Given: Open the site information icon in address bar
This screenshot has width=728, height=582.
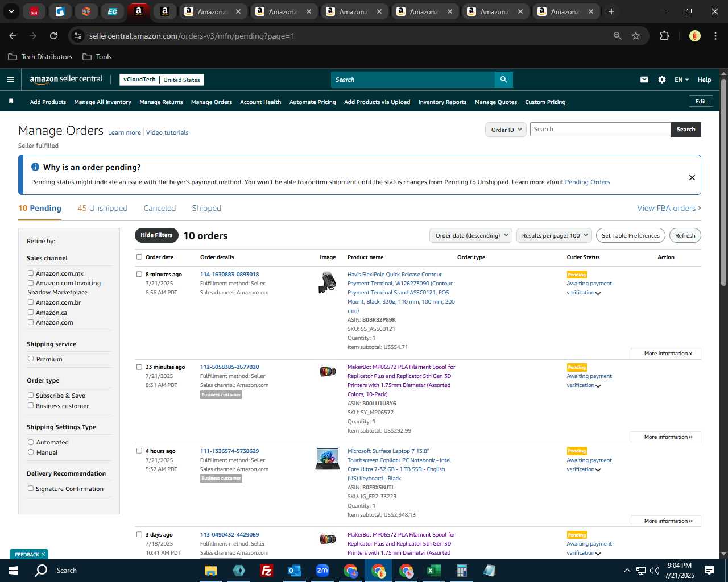Looking at the screenshot, I should 78,36.
